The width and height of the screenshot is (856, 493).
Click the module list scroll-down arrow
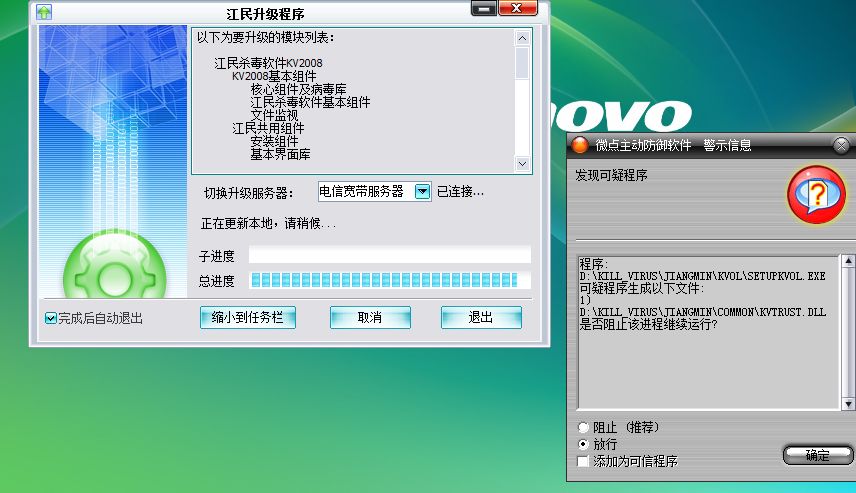(x=522, y=163)
